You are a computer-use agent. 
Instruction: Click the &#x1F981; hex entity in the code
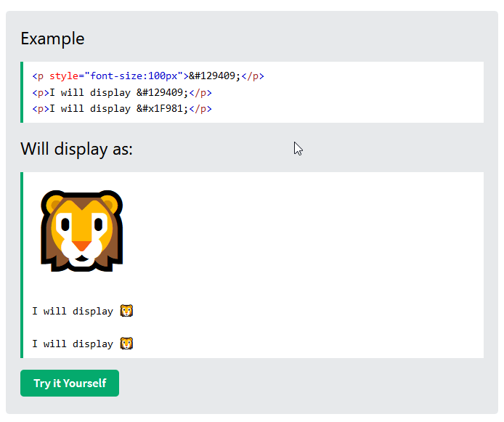click(161, 109)
